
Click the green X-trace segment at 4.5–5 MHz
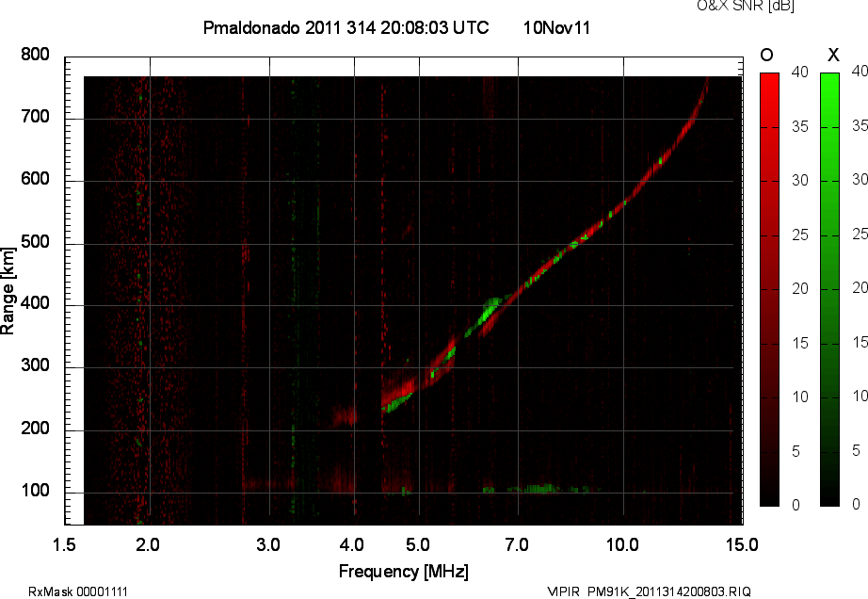(397, 404)
